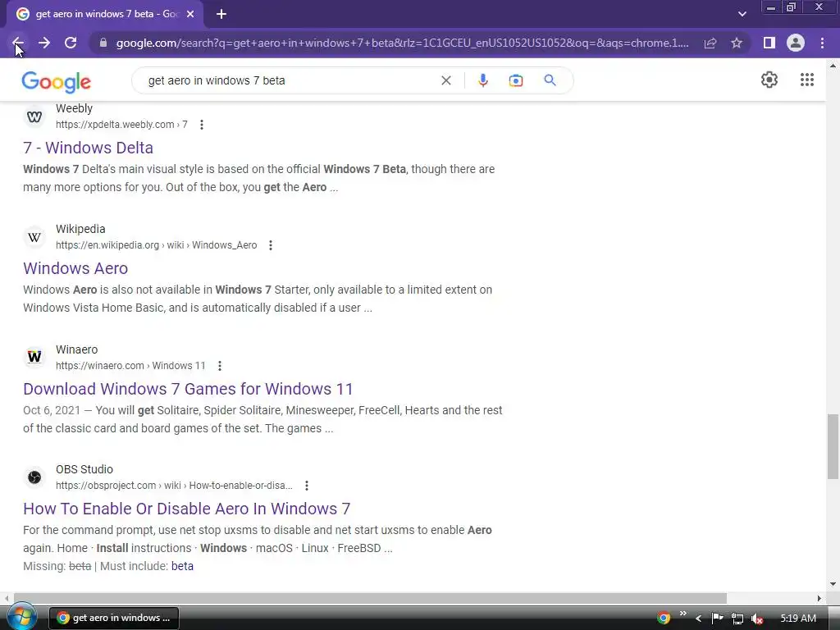Select the 'get aero in windows 7 beta' tab
840x630 pixels.
pyautogui.click(x=106, y=14)
